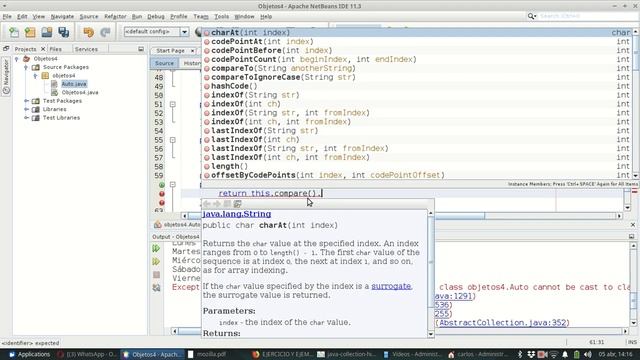Toggle code fold at line 51
The width and height of the screenshot is (640, 360).
(x=173, y=104)
